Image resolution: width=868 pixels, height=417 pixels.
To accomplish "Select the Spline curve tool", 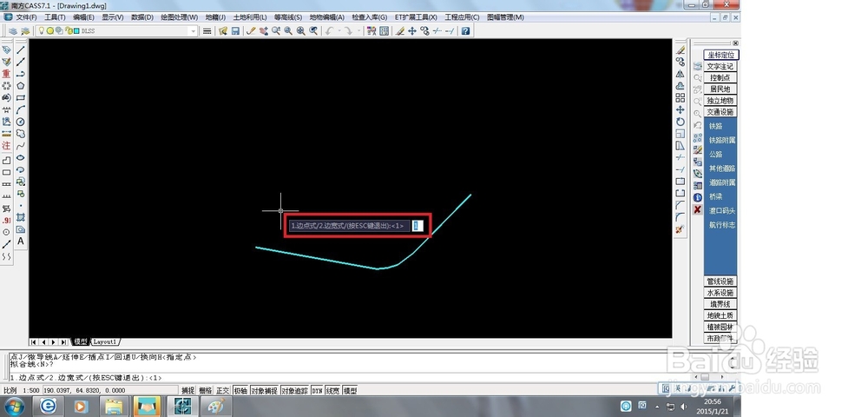I will [21, 146].
